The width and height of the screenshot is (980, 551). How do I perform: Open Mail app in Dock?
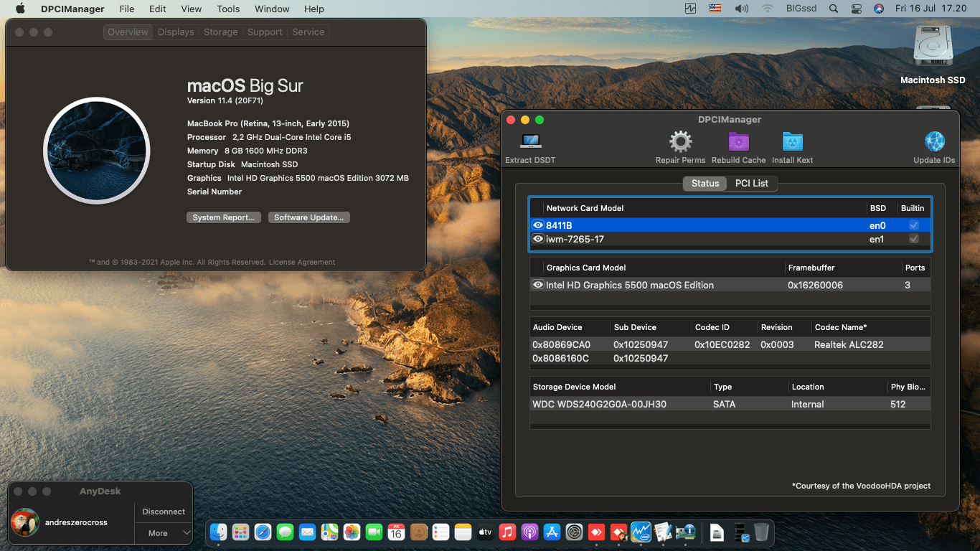tap(307, 532)
